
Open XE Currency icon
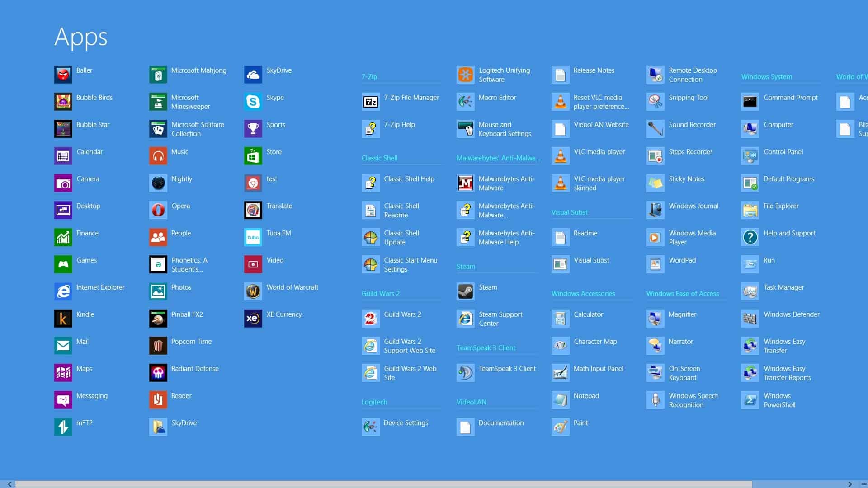click(x=253, y=319)
